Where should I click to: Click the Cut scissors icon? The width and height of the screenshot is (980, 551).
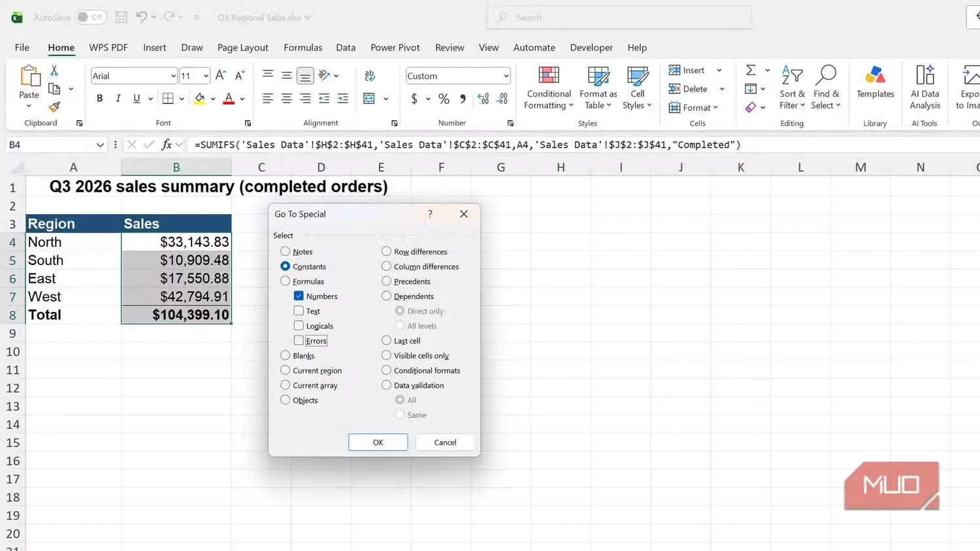pyautogui.click(x=54, y=70)
